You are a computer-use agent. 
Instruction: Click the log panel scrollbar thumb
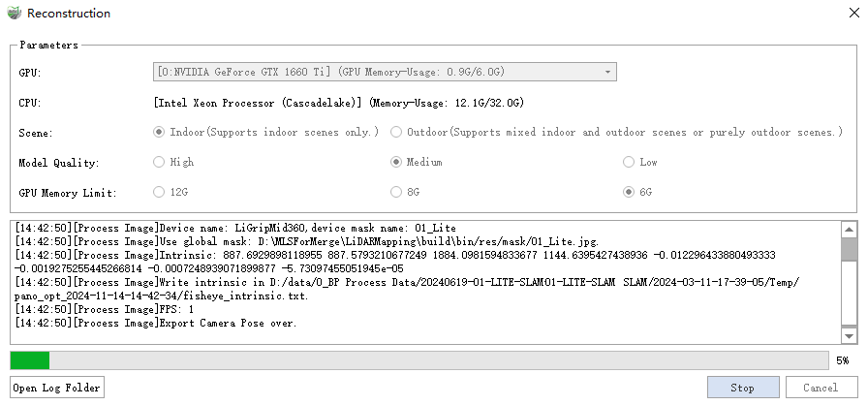click(x=849, y=249)
